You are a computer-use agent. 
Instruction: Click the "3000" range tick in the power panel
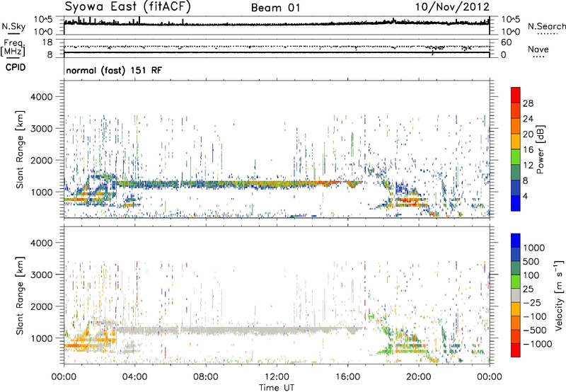pos(42,129)
